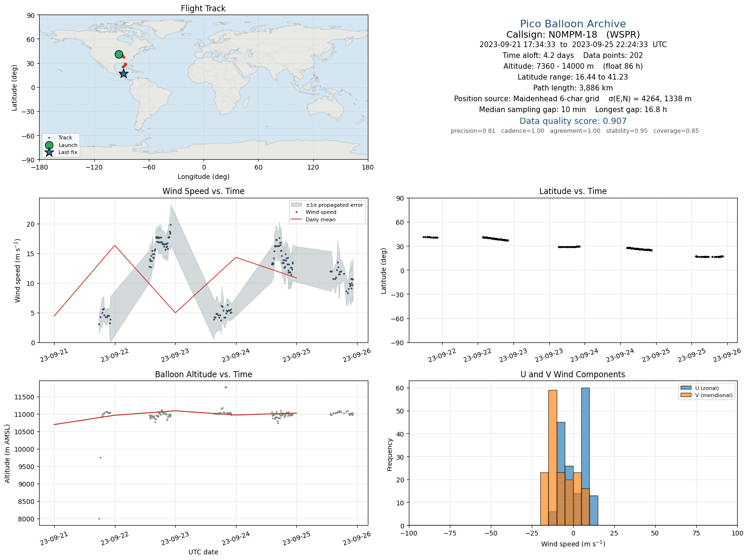The width and height of the screenshot is (748, 560).
Task: Click the "−120" longitude tick label
Action: click(x=94, y=167)
